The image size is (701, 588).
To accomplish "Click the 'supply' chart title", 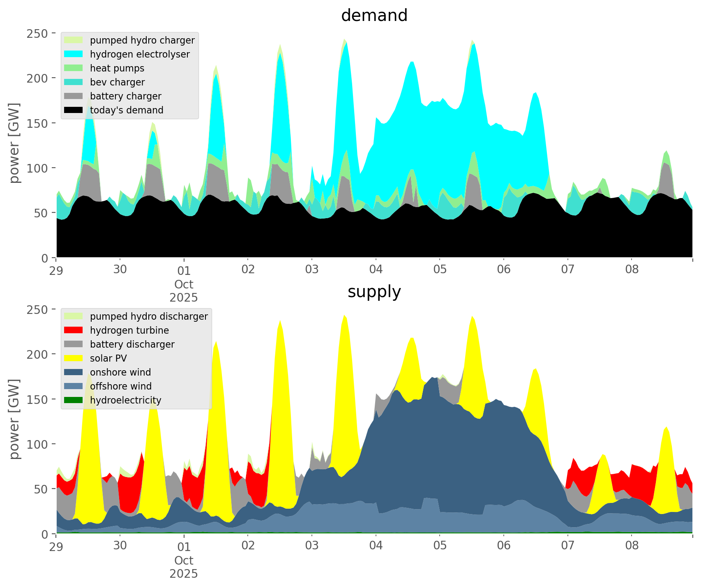I will point(374,292).
